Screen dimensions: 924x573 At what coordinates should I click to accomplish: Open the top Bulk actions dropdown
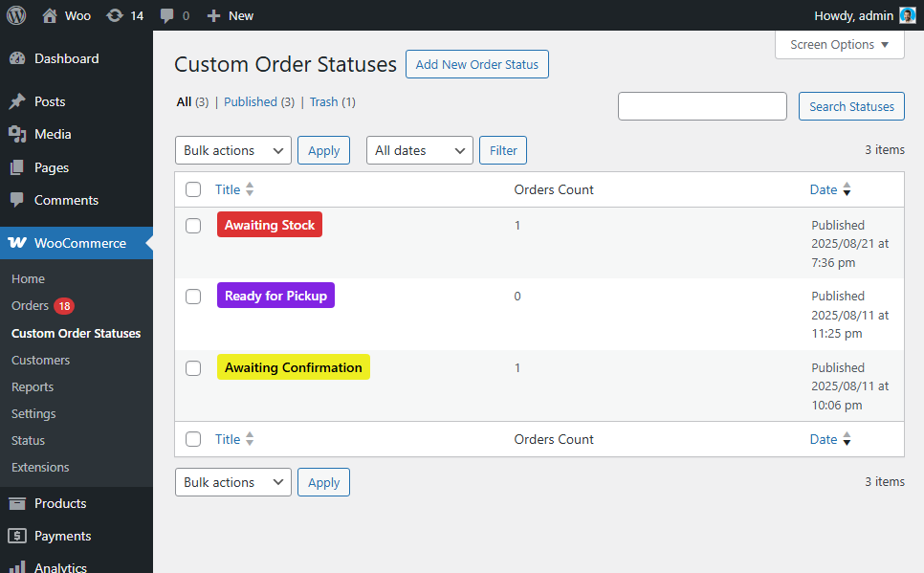pyautogui.click(x=233, y=150)
